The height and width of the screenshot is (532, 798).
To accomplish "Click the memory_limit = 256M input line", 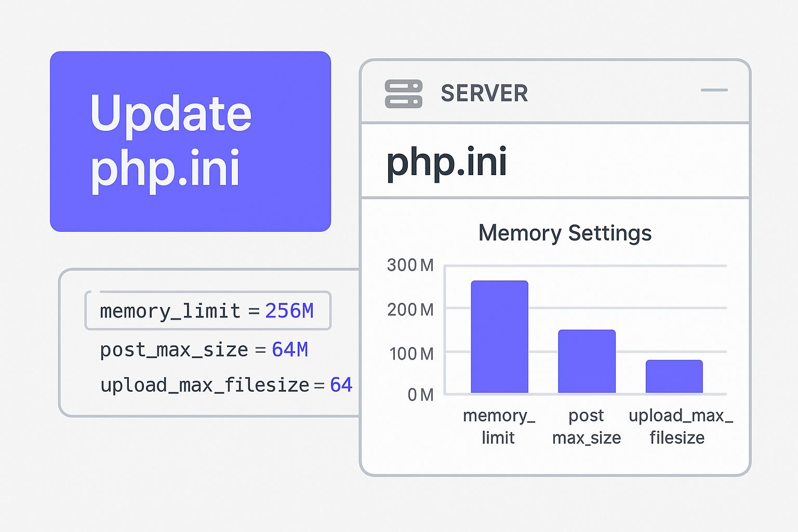I will [207, 311].
